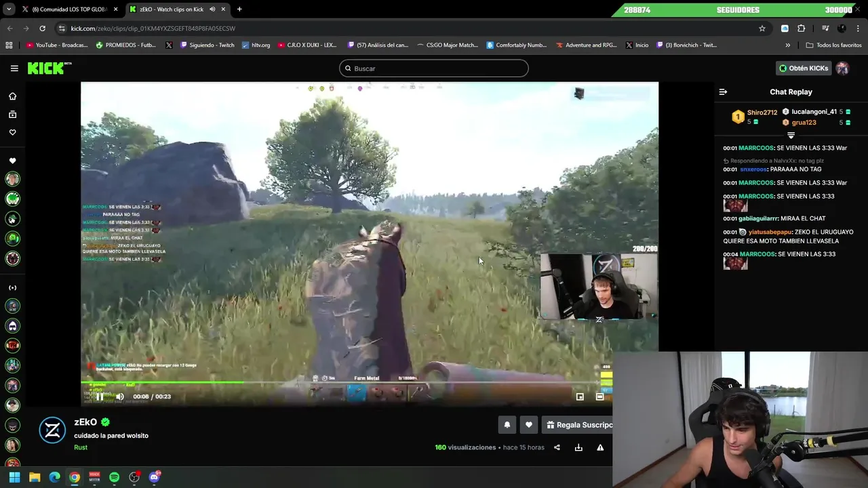Screen dimensions: 868x488
Task: Open the PROMIEDOS - Futb... bookmark
Action: (126, 45)
